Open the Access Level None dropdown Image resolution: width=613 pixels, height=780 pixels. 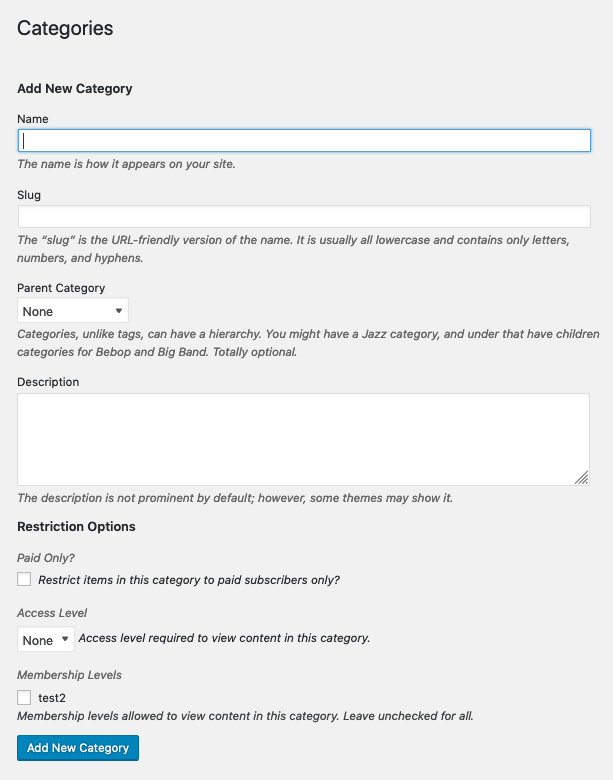coord(46,639)
